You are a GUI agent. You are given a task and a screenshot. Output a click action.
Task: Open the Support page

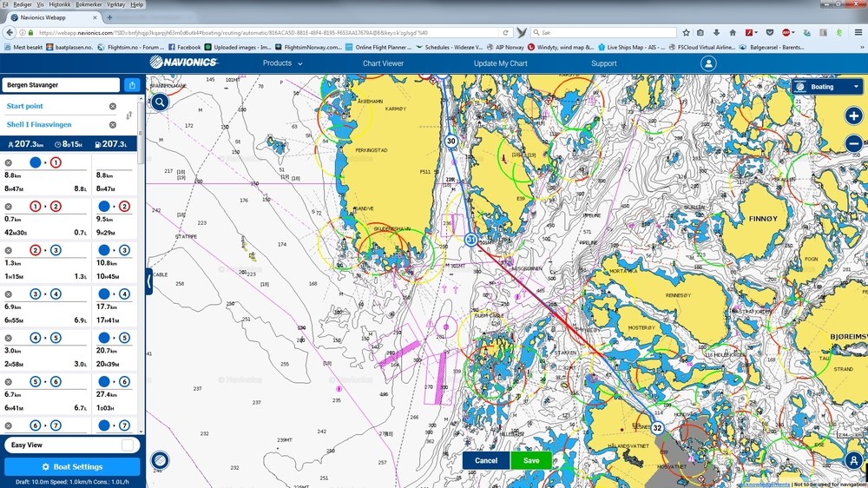pos(604,63)
